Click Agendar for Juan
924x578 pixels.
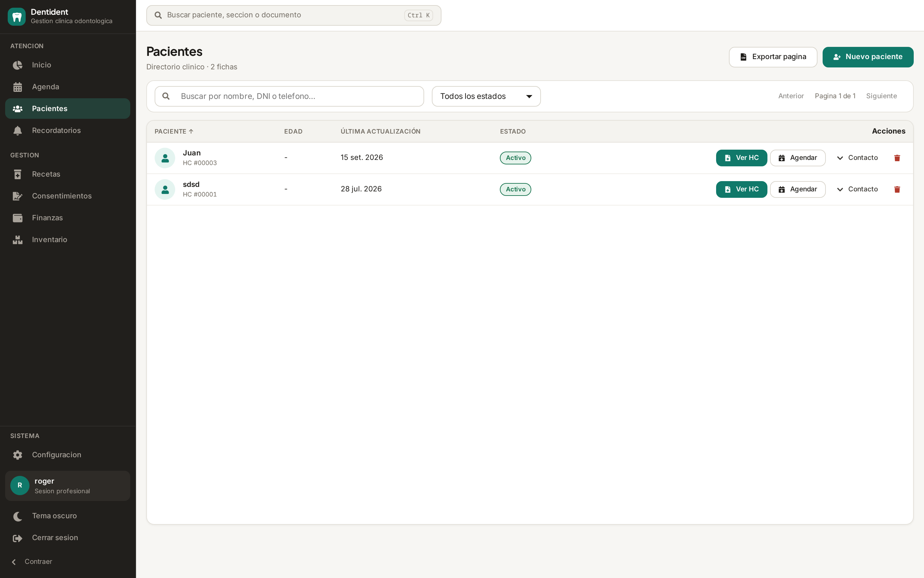pos(798,158)
